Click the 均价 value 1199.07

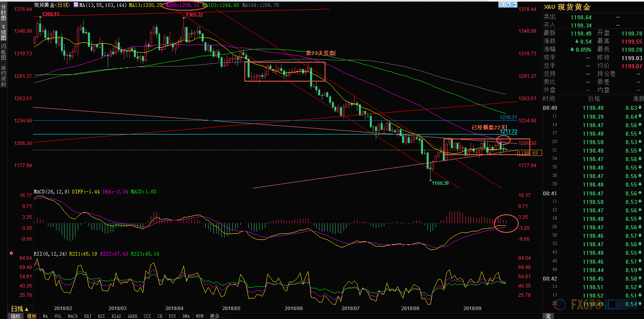click(631, 66)
